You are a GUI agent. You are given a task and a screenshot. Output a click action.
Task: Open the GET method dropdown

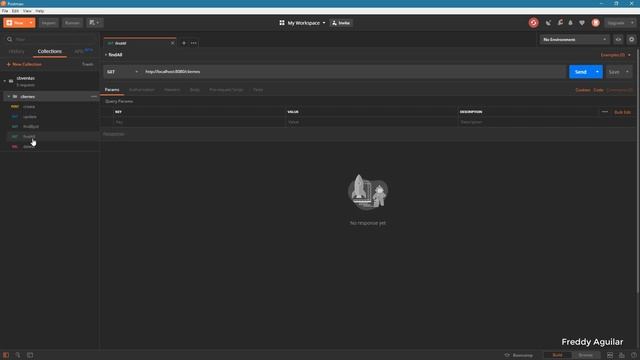click(x=122, y=72)
